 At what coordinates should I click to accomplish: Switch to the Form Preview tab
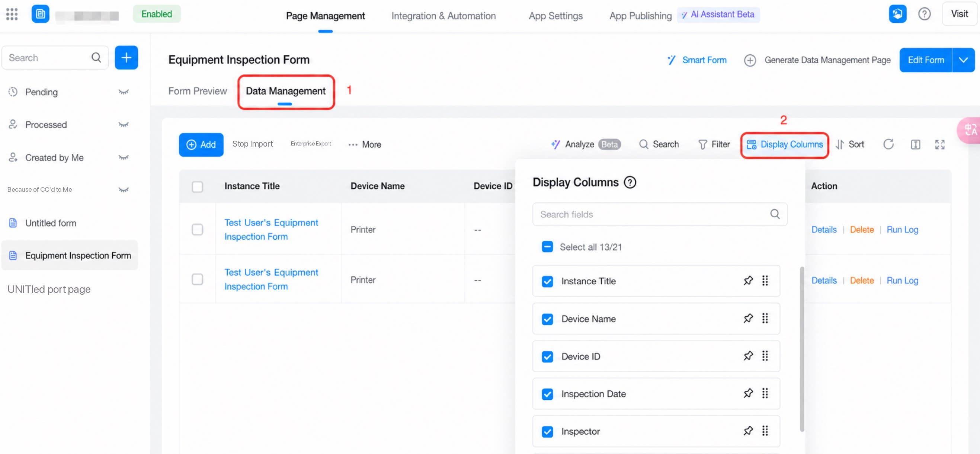(198, 91)
